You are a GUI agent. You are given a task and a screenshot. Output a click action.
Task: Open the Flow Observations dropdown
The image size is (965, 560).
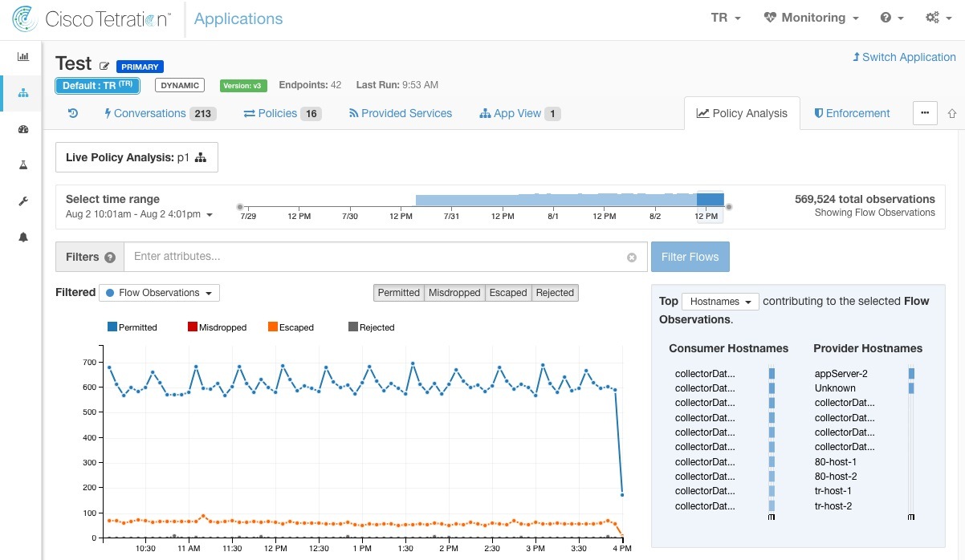[159, 293]
